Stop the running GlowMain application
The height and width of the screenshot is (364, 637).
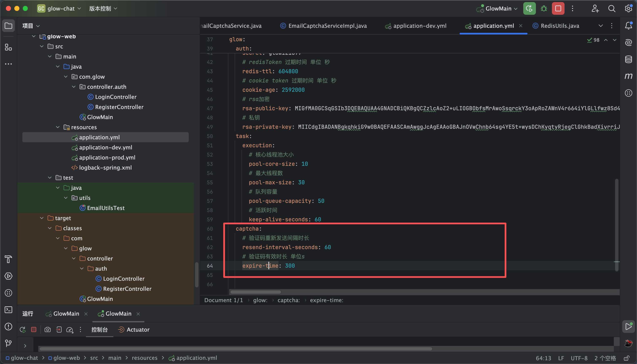click(x=558, y=8)
